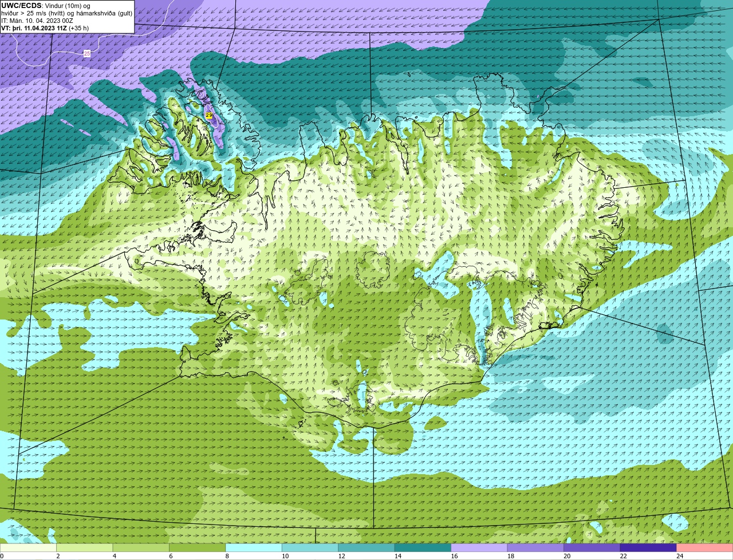Click the 16–18 m/s lavender legend swatch
Image resolution: width=733 pixels, height=560 pixels.
[x=479, y=548]
